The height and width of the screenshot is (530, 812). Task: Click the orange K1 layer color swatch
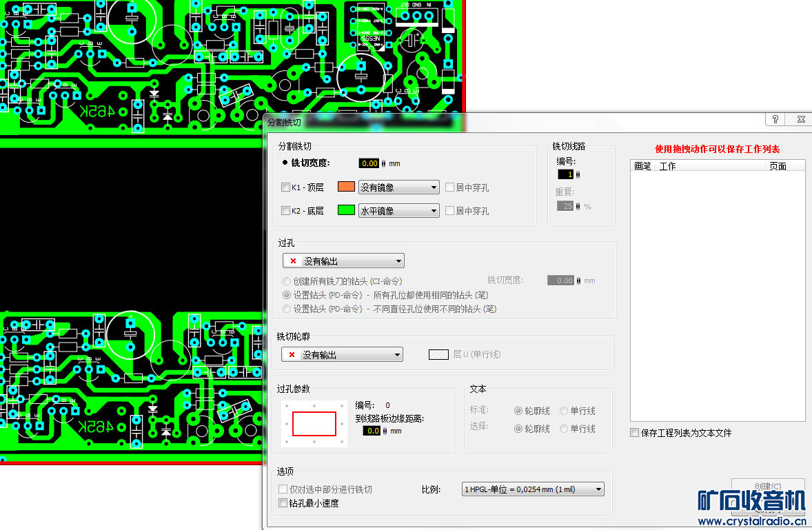(346, 187)
